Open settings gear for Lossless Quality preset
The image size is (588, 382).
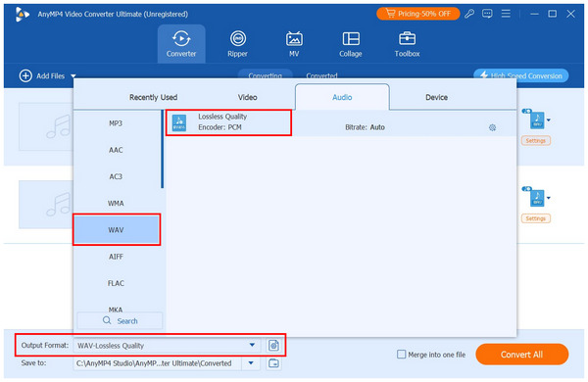pos(492,128)
